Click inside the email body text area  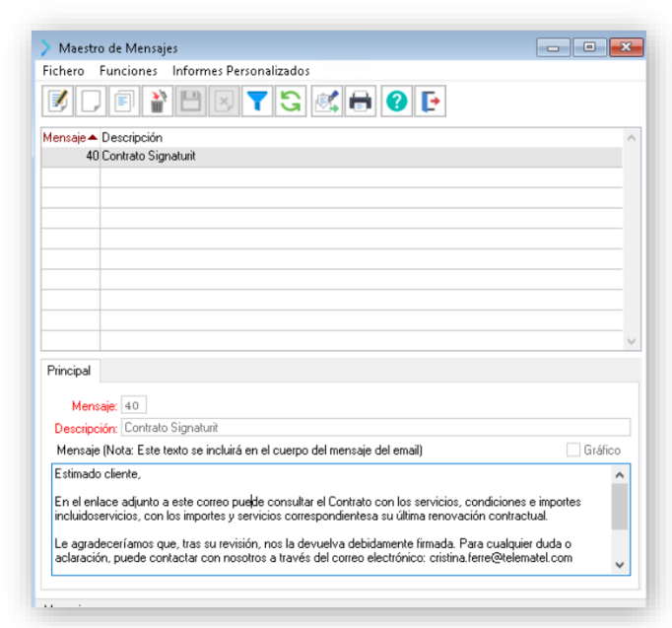point(332,520)
